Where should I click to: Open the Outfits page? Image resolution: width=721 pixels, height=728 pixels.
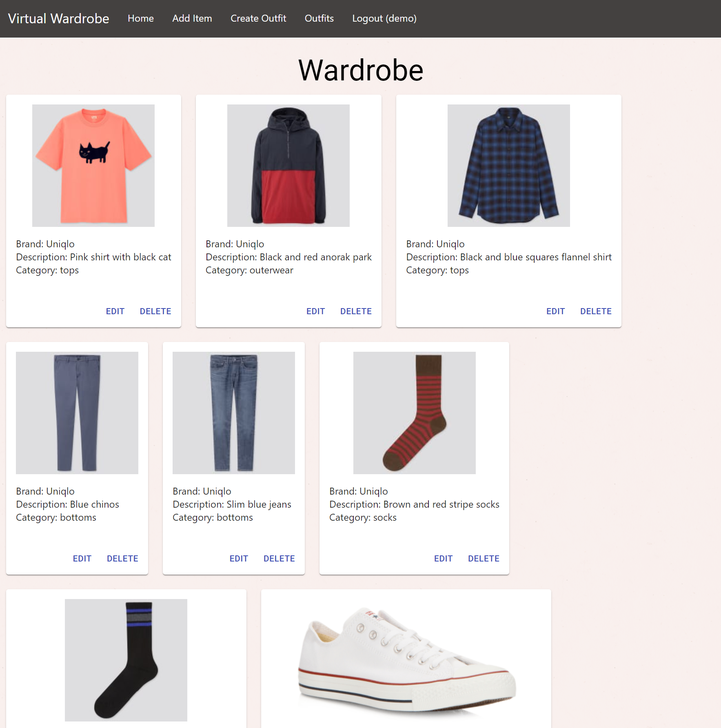[x=319, y=18]
